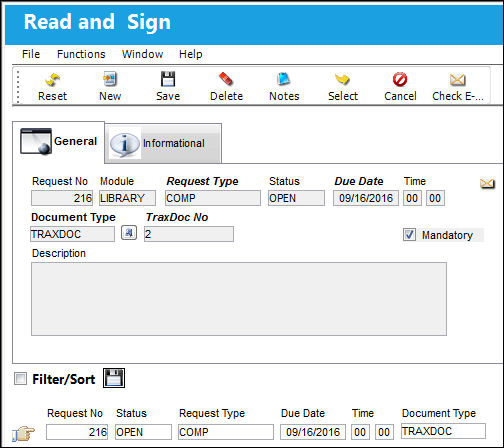The image size is (504, 448).
Task: Select Request No 216 cell in bottom grid
Action: tap(77, 432)
